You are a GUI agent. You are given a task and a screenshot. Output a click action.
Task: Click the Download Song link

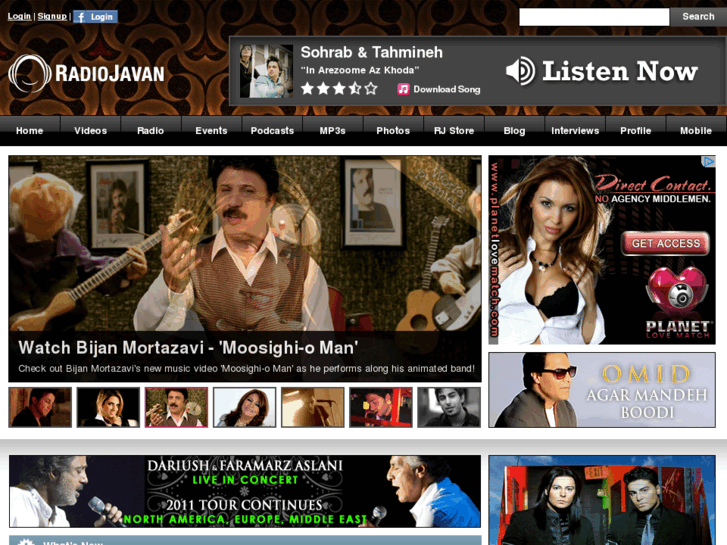(446, 89)
